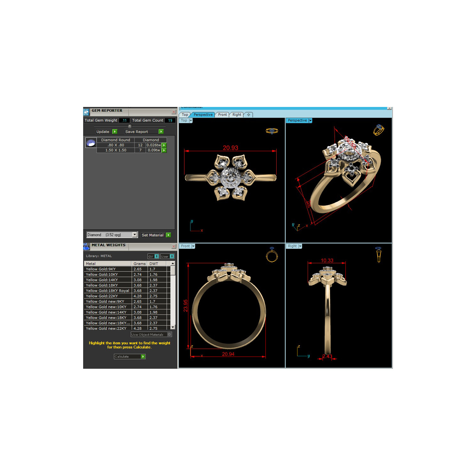Click the metal list scrollbar thumb
476x476 pixels.
click(x=173, y=270)
